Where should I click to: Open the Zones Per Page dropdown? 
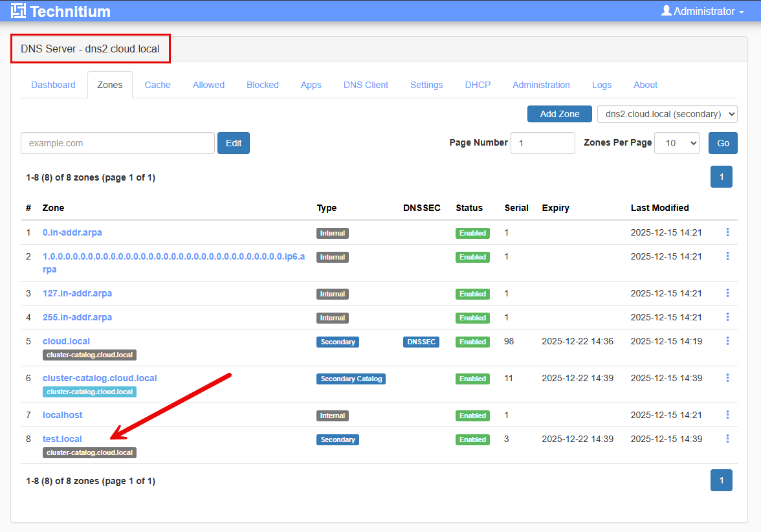coord(677,143)
